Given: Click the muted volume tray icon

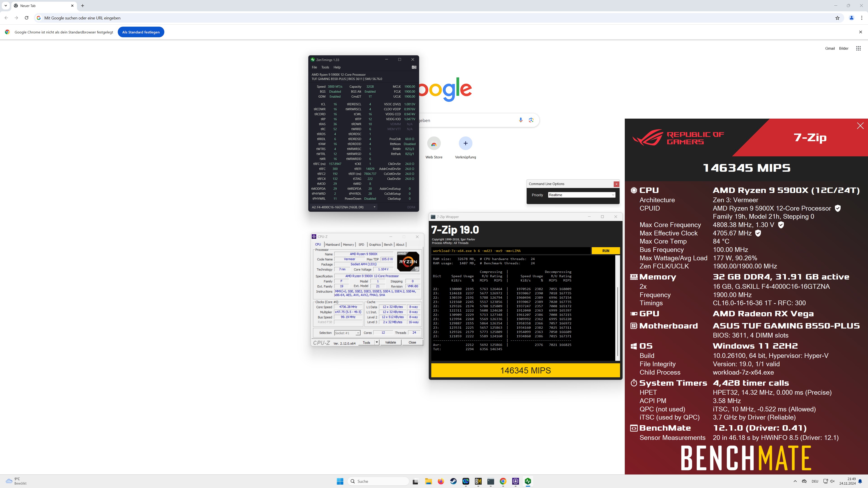Looking at the screenshot, I should 833,481.
